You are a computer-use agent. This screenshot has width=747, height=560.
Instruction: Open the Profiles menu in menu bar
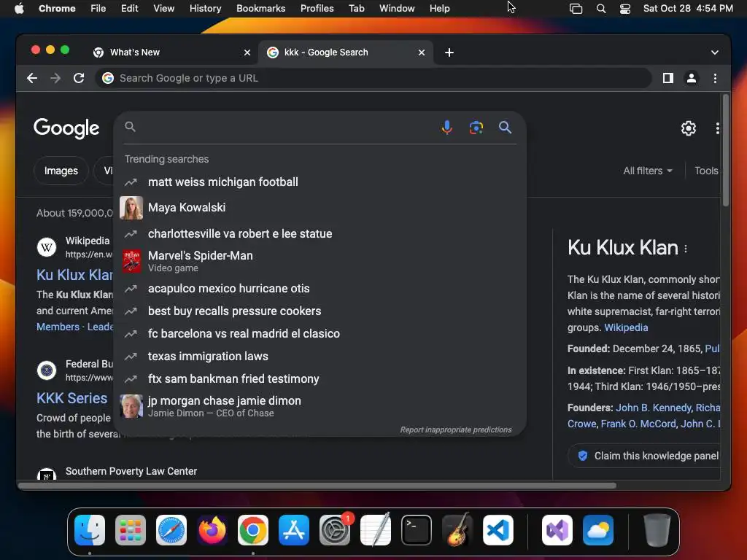(317, 8)
